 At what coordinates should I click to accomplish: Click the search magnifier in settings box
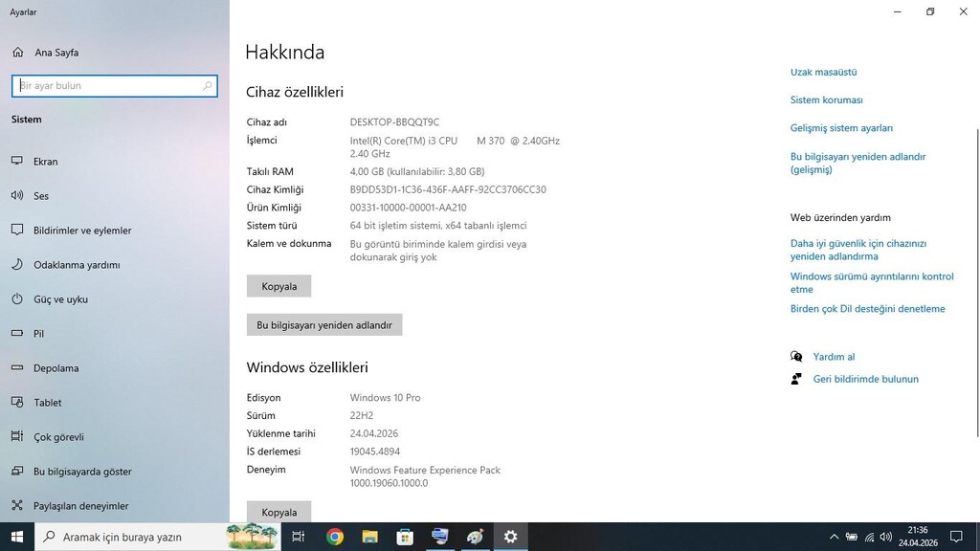point(208,85)
